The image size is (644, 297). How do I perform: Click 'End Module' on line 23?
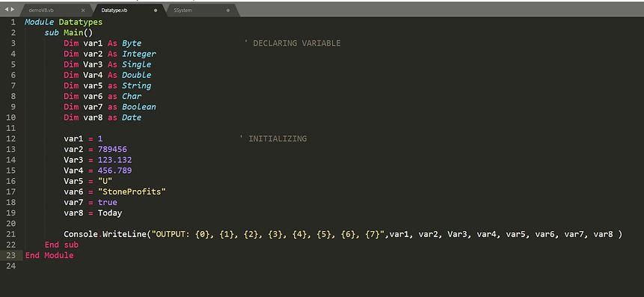click(49, 256)
